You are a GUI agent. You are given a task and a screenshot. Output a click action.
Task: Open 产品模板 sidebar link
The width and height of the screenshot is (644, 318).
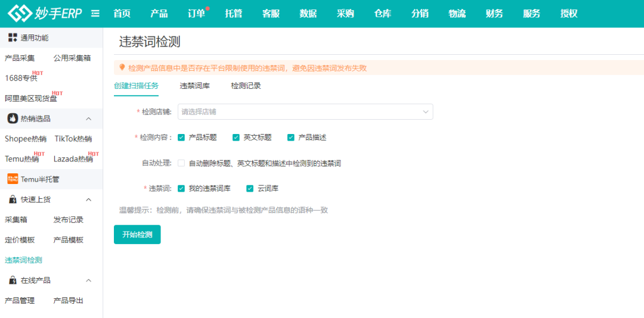[69, 239]
